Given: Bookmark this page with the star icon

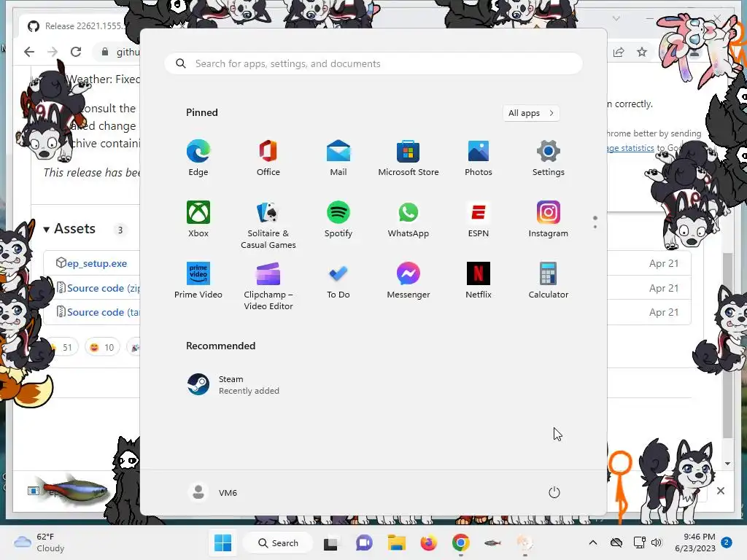Looking at the screenshot, I should (x=642, y=52).
